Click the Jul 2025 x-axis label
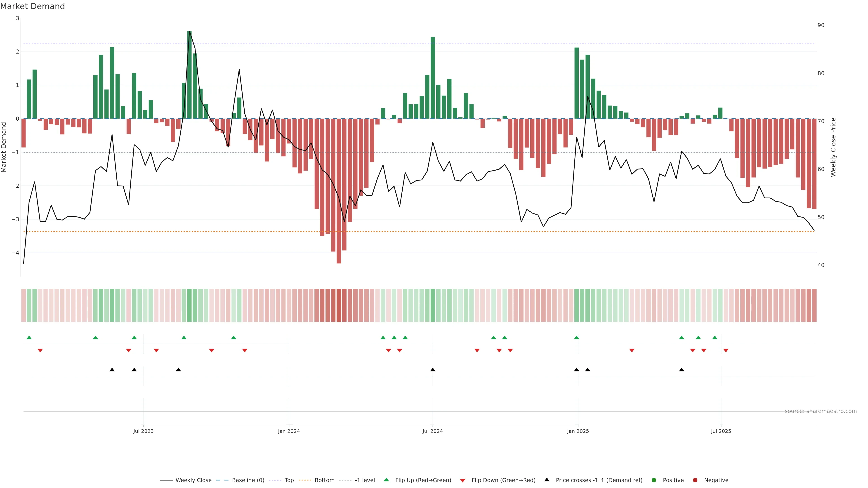 721,431
